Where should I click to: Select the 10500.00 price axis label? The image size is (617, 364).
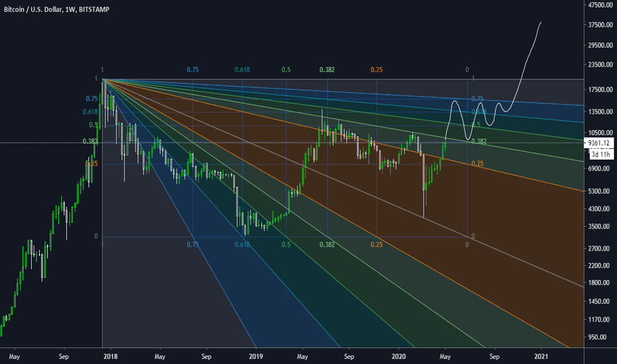pyautogui.click(x=600, y=132)
